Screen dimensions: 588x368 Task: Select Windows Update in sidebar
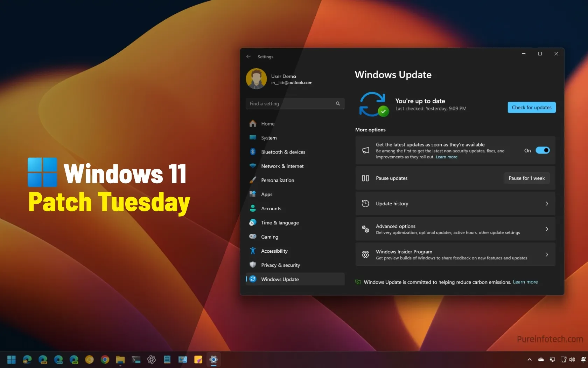(295, 279)
